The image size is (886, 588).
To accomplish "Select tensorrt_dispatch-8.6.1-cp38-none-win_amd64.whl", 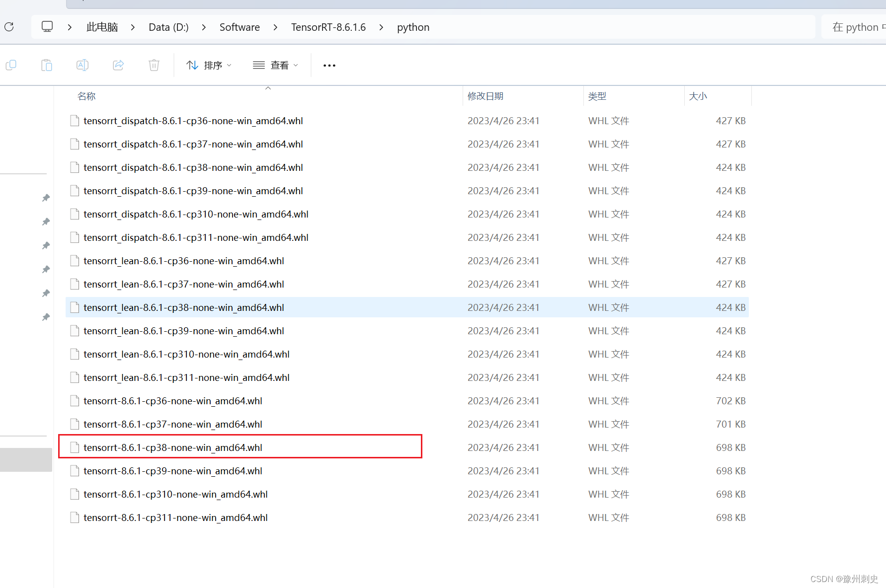I will pyautogui.click(x=407, y=167).
